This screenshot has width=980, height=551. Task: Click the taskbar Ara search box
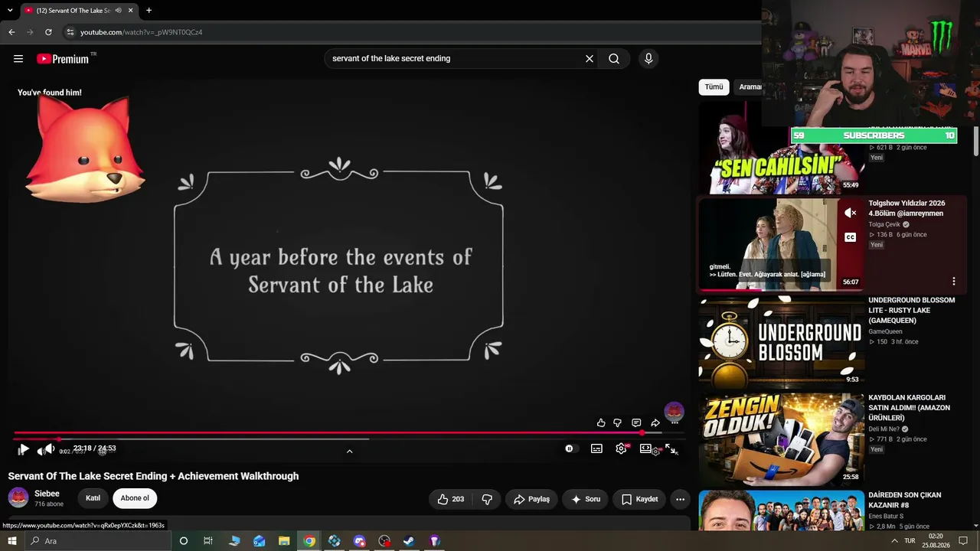pyautogui.click(x=98, y=541)
